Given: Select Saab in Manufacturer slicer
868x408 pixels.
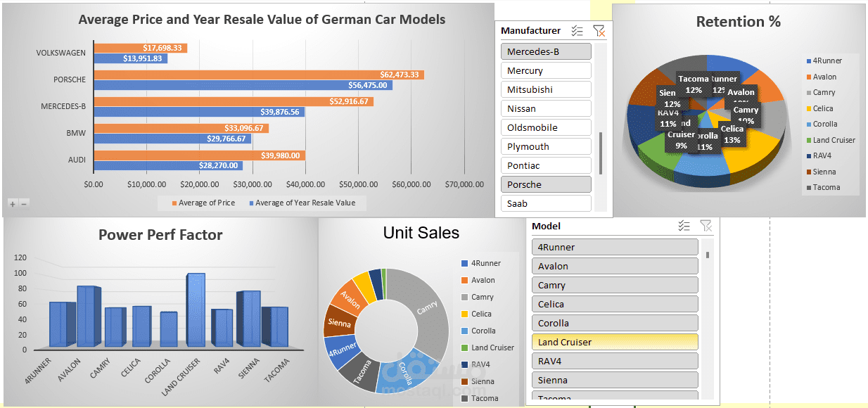Looking at the screenshot, I should tap(546, 203).
